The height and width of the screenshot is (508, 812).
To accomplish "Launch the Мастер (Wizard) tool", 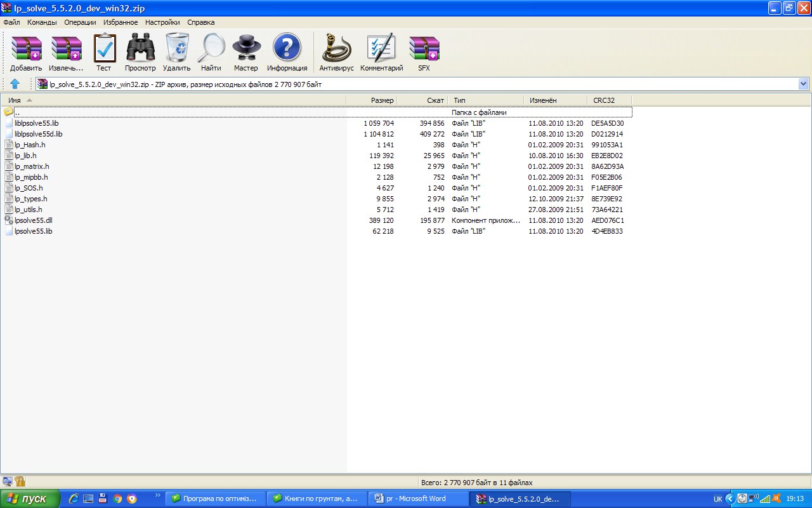I will click(x=246, y=53).
